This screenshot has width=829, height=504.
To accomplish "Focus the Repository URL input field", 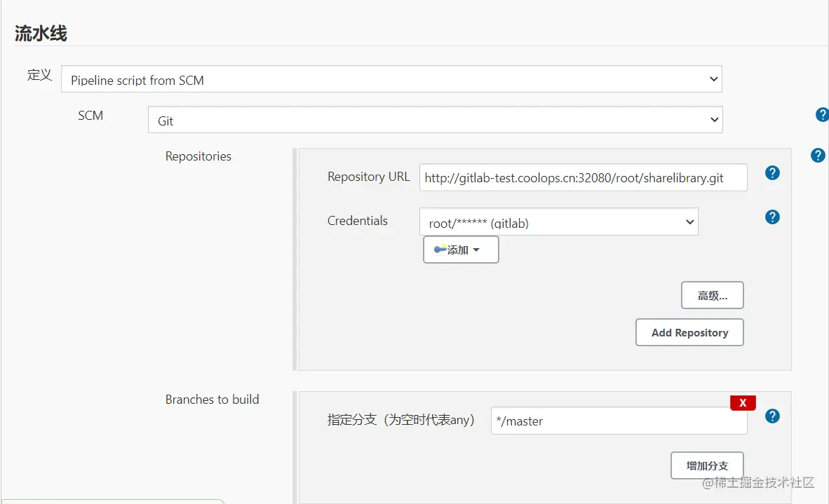I will pyautogui.click(x=583, y=177).
